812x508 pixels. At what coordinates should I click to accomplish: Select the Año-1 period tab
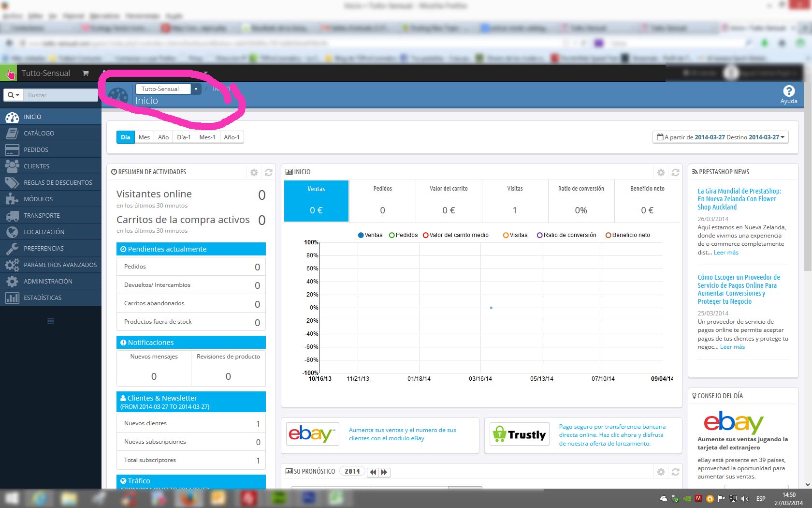(x=232, y=137)
